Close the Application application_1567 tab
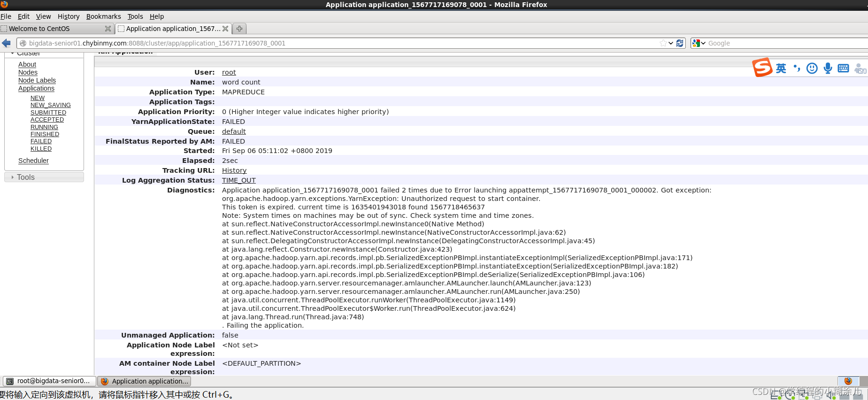 point(225,29)
